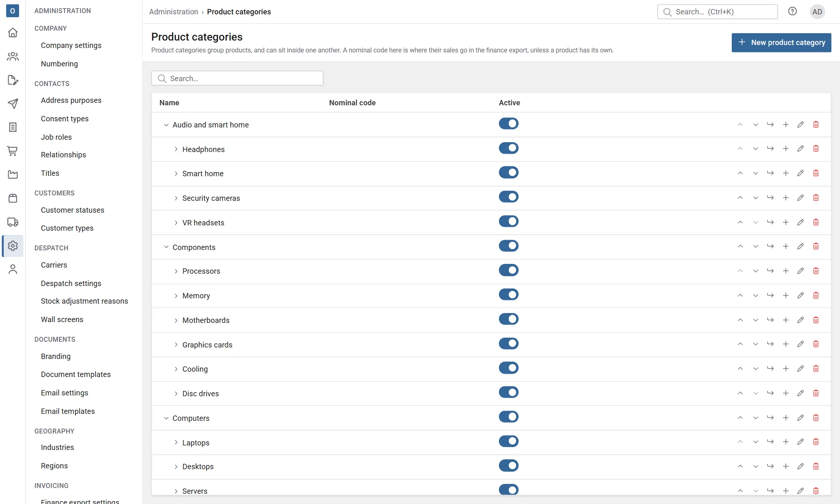Focus the product categories Search field
Screen dimensions: 840x504
click(x=237, y=78)
